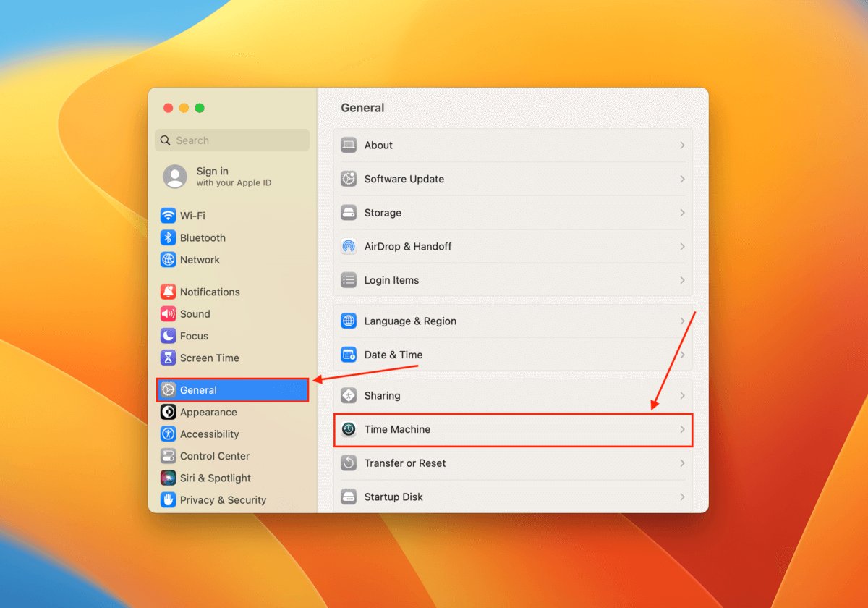
Task: Select the Bluetooth sidebar label
Action: (203, 237)
